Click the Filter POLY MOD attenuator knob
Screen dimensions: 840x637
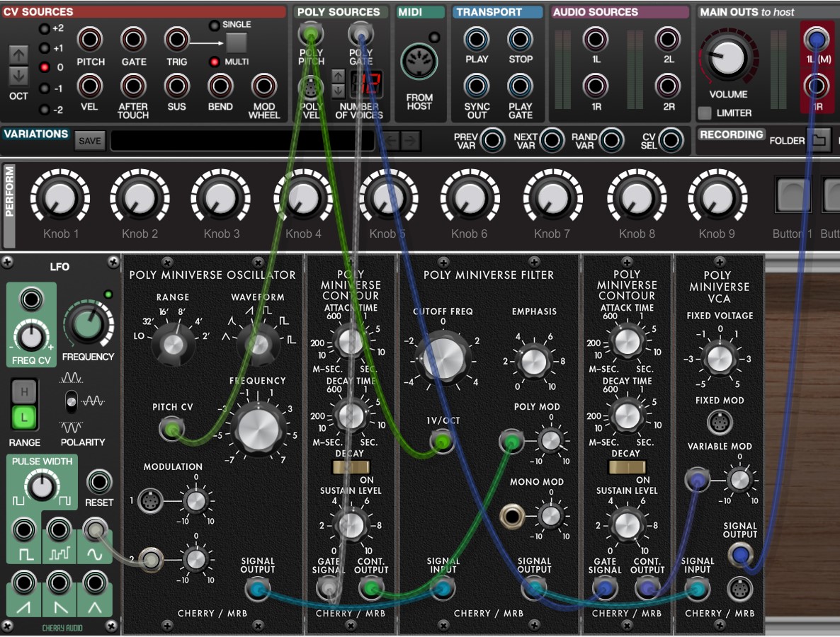550,440
